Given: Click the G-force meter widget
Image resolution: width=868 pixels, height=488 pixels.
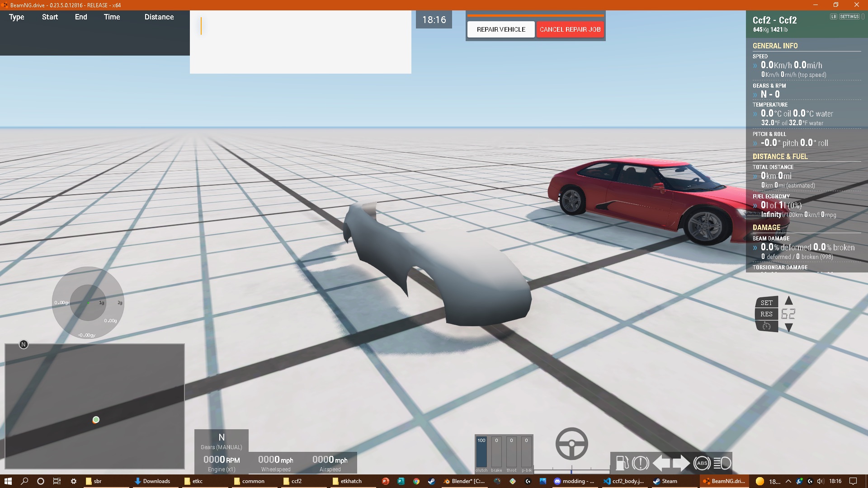Looking at the screenshot, I should [88, 302].
